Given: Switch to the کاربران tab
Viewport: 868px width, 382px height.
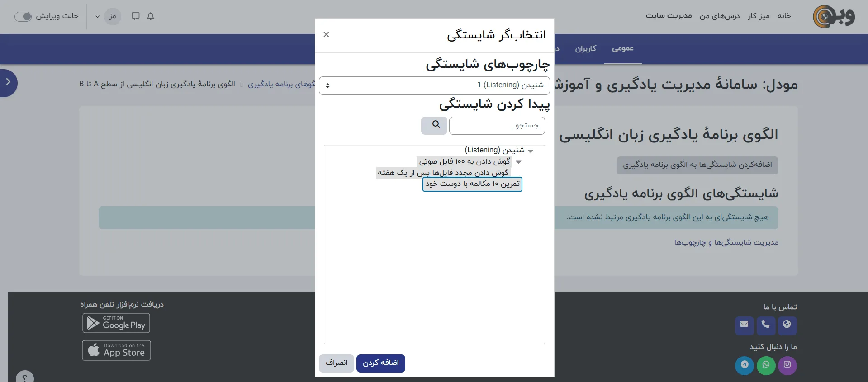Looking at the screenshot, I should (x=585, y=49).
